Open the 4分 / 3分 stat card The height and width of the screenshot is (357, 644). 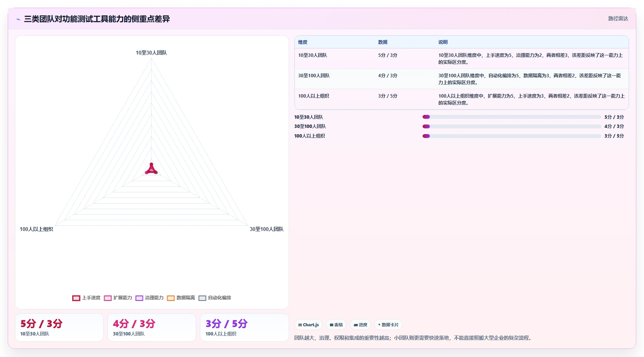tap(152, 327)
